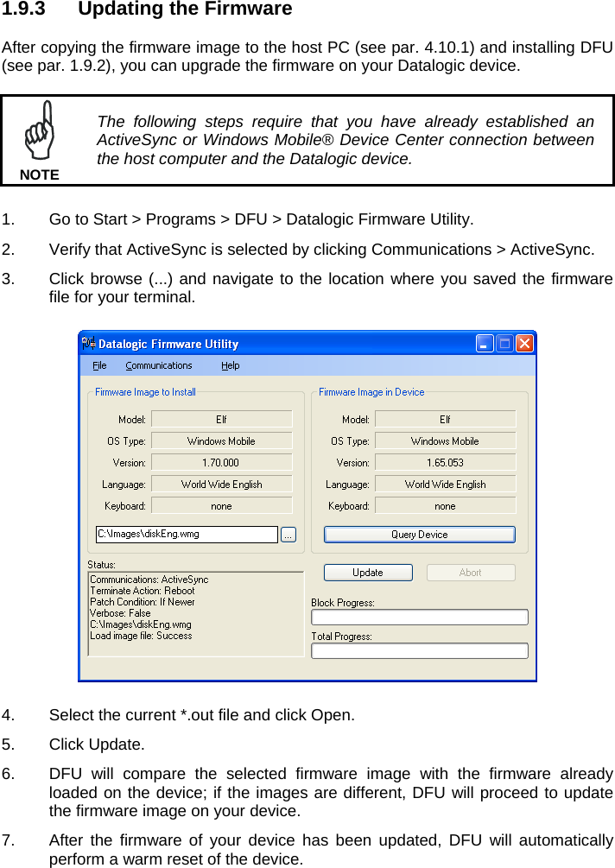Click the browse (...) button
The image size is (615, 868).
288,535
